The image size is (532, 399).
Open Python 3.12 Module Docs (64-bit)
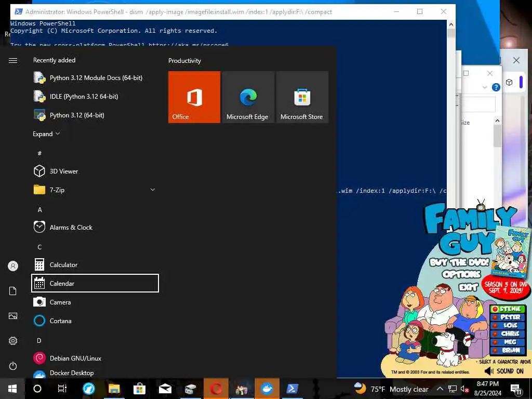coord(95,78)
